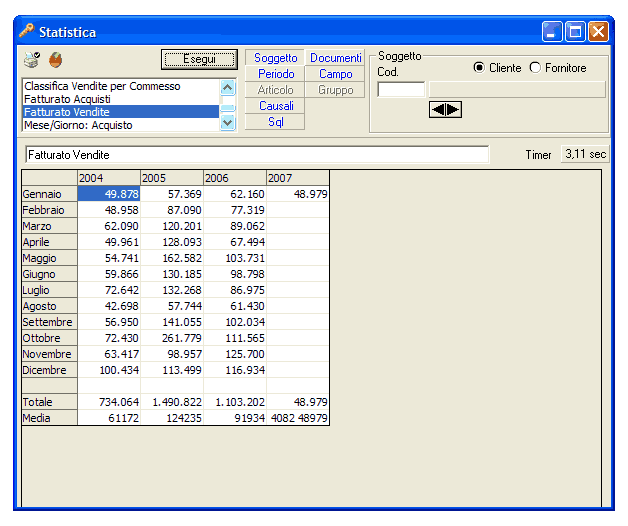628x526 pixels.
Task: Run the statistic with Esegui button
Action: pyautogui.click(x=199, y=59)
